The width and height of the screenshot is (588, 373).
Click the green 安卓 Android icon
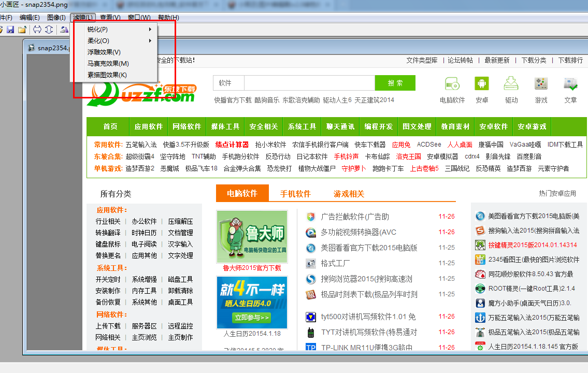point(481,83)
